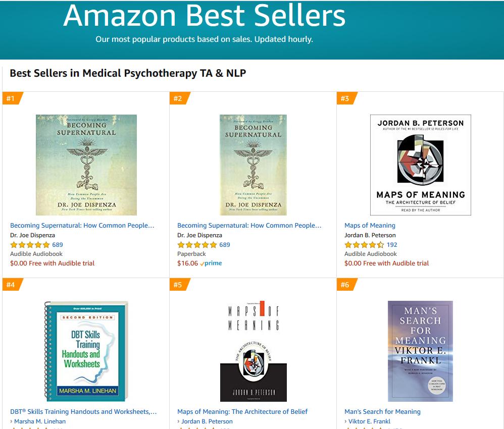Open the Man's Search for Meaning cover
Viewport: 504px width, 429px height.
(420, 351)
